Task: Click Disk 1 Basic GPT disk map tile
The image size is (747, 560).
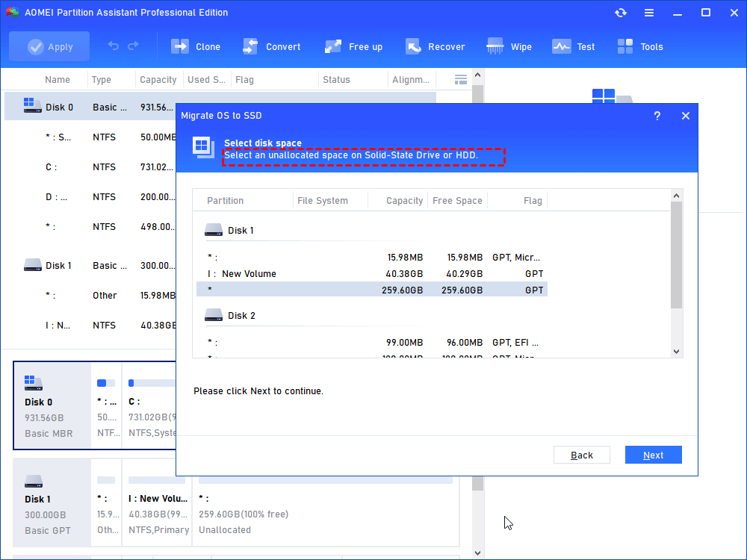Action: pyautogui.click(x=52, y=503)
